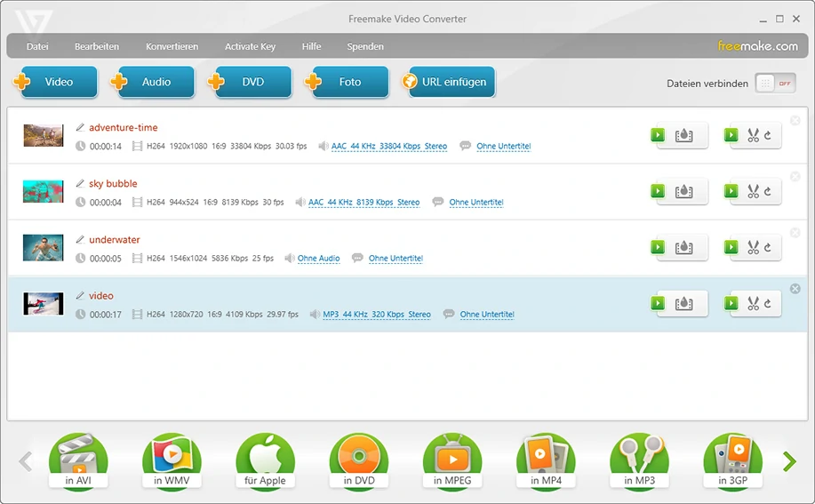Add a Video file

pyautogui.click(x=55, y=82)
